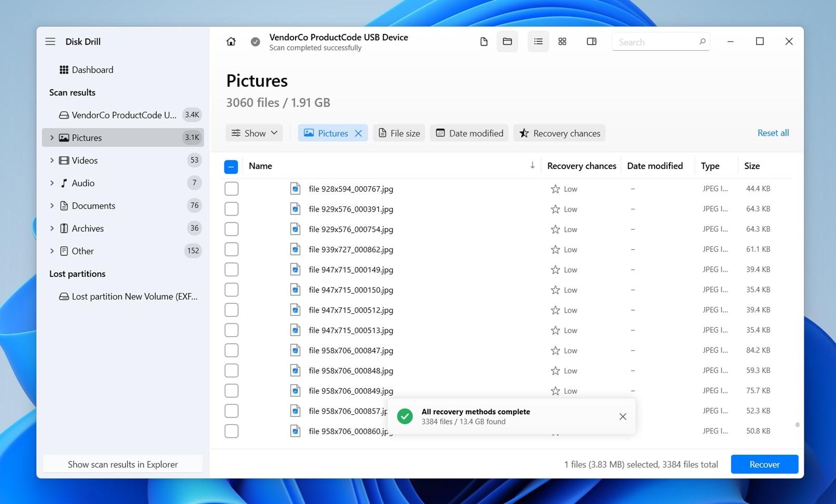Screen dimensions: 836x504
Task: Toggle the preview pane icon
Action: pos(591,41)
